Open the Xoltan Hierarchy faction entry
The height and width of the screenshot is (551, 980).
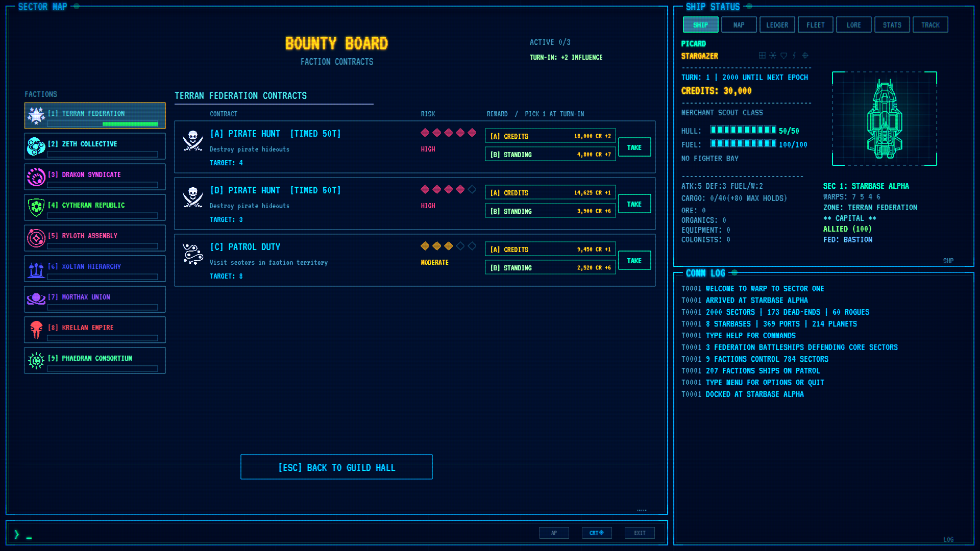(x=95, y=269)
